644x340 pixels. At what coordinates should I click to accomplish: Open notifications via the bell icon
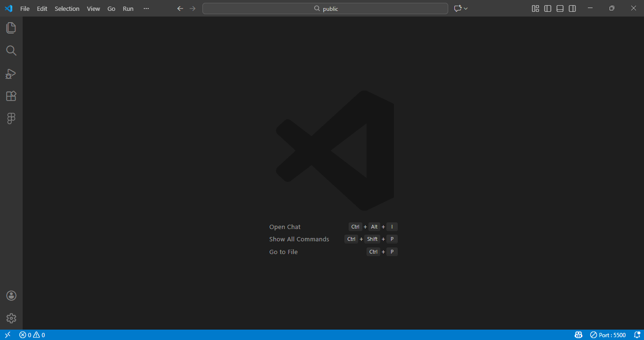tap(638, 334)
